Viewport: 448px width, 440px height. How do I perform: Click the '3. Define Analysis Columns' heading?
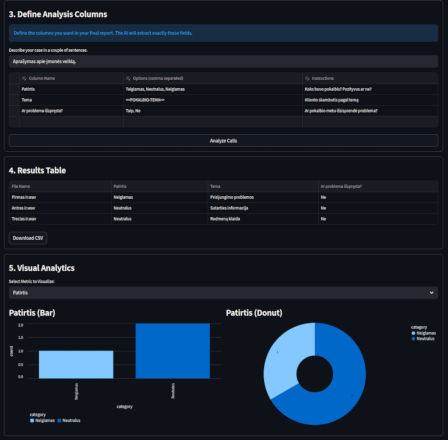point(58,14)
